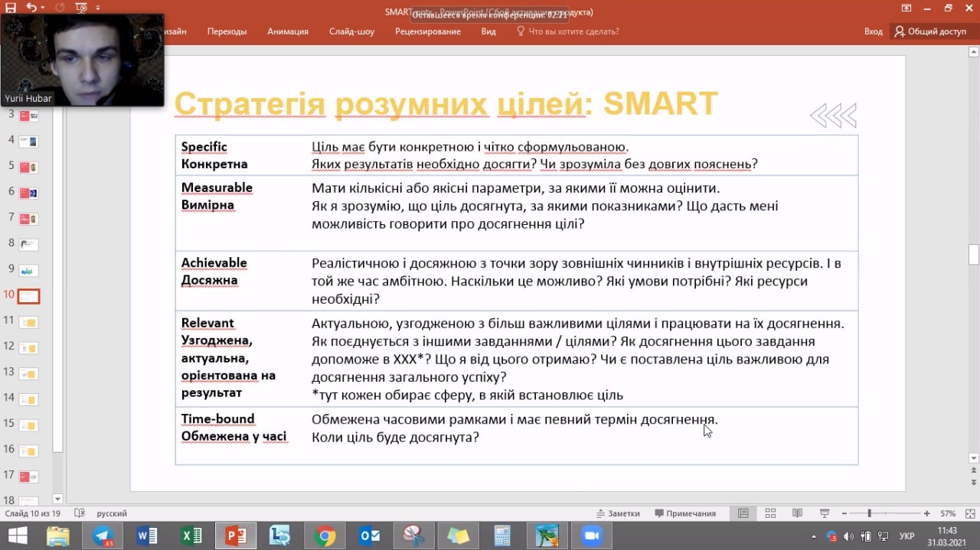980x550 pixels.
Task: Adjust the zoom slider handle
Action: tap(869, 513)
